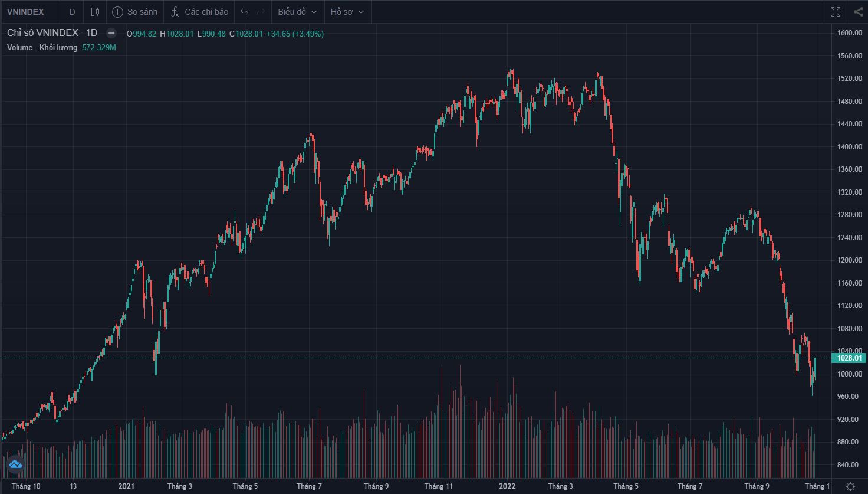Expand the Biểu đồ dropdown

click(x=297, y=12)
